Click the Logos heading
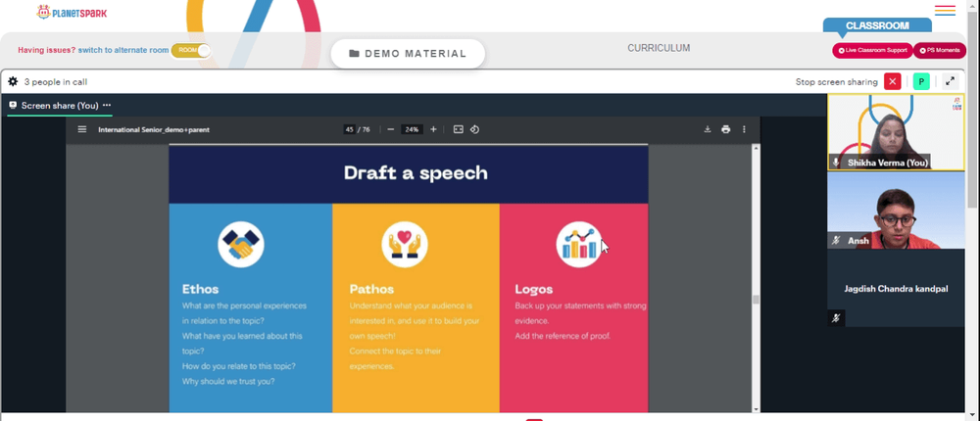The height and width of the screenshot is (421, 980). [x=534, y=289]
